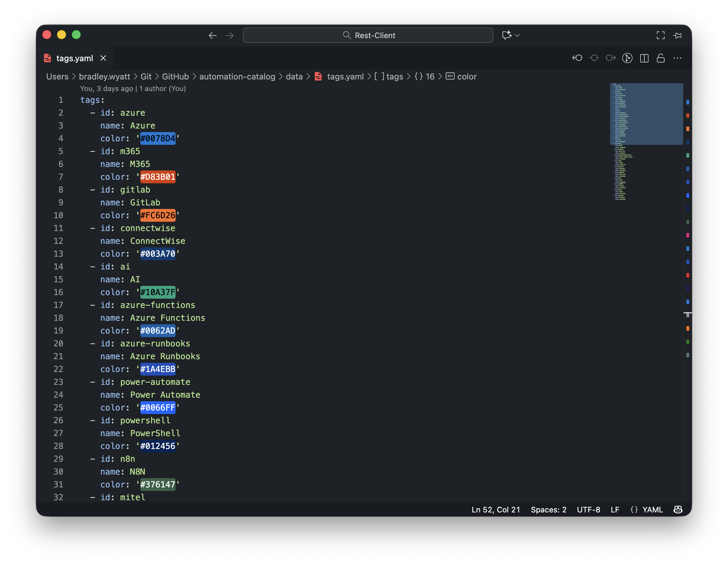Screen dimensions: 728x564
Task: Toggle file blame branch icon
Action: point(627,58)
